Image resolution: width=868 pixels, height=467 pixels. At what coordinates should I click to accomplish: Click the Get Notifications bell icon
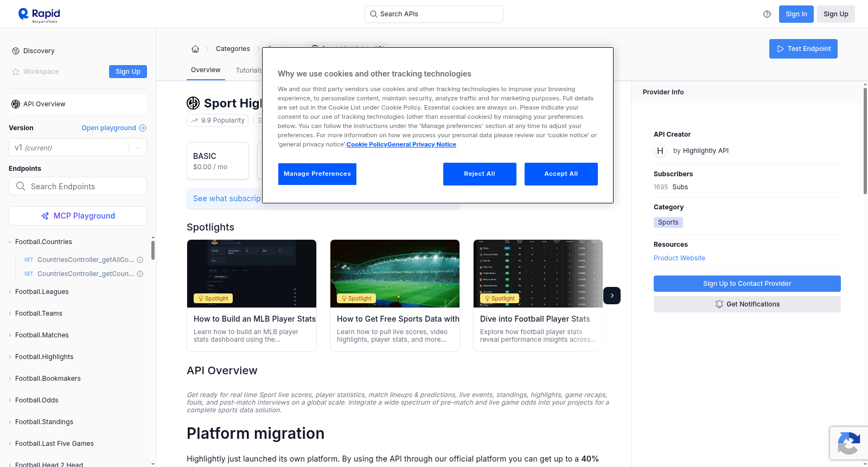point(719,304)
